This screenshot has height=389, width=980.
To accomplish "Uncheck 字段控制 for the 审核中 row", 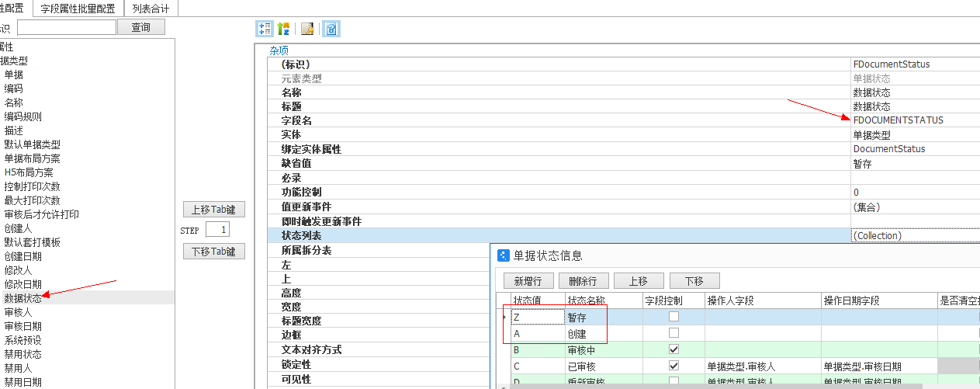I will (674, 350).
